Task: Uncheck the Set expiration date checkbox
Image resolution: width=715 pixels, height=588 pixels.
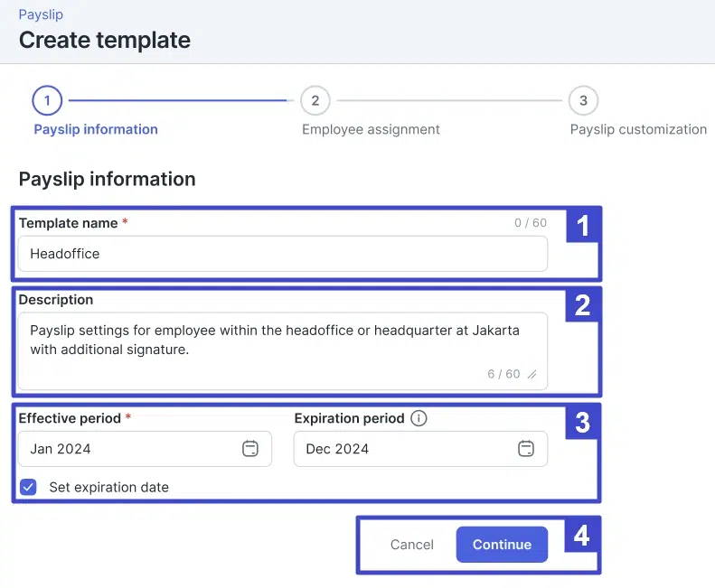Action: pos(30,487)
